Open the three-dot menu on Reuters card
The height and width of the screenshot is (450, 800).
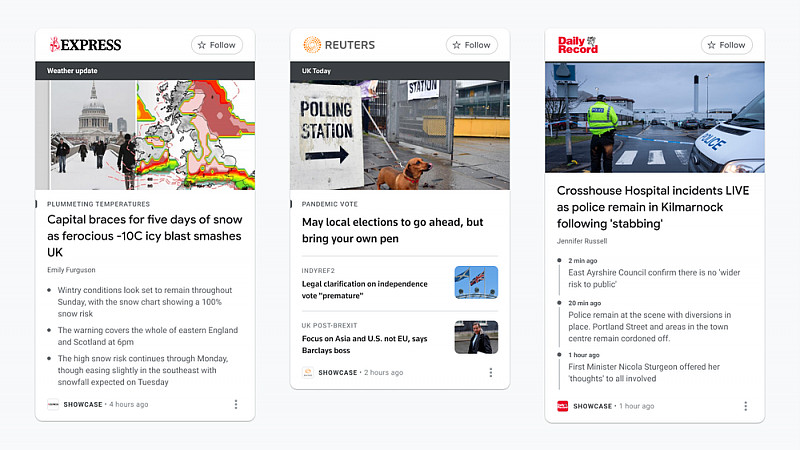click(491, 373)
